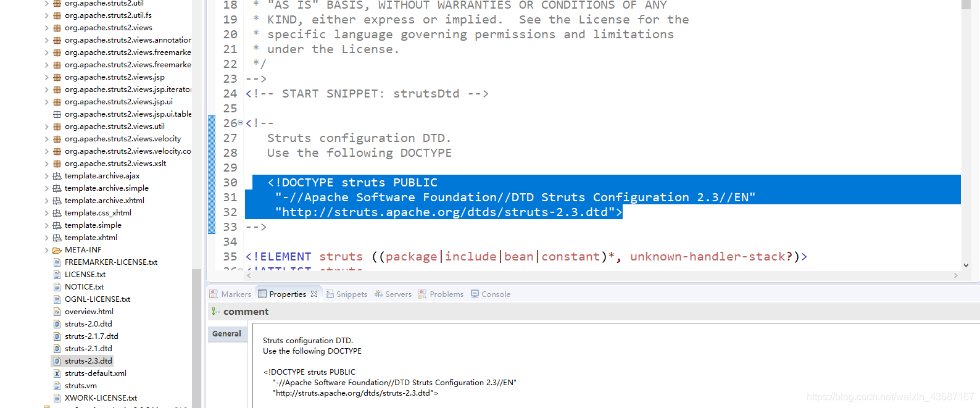The image size is (980, 408).
Task: Switch to the Problems tab
Action: click(x=441, y=294)
